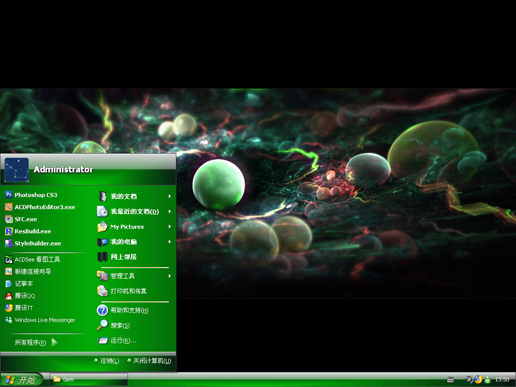The height and width of the screenshot is (387, 516).
Task: Click green Messenger tray icon
Action: (487, 379)
